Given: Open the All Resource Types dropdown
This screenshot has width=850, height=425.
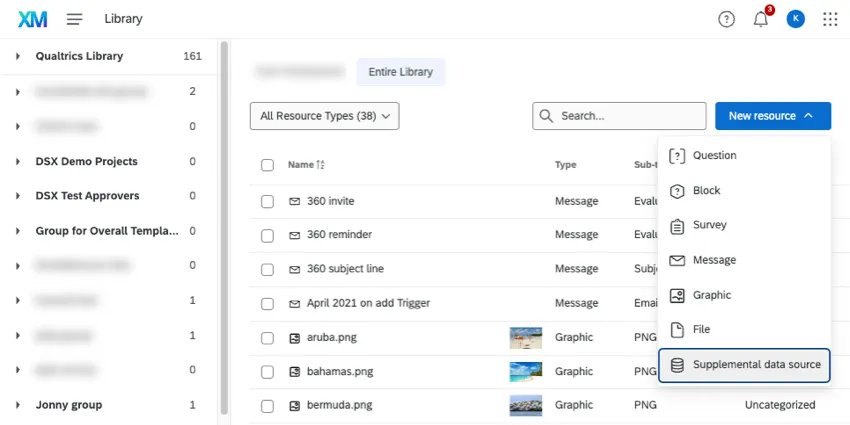Looking at the screenshot, I should pyautogui.click(x=325, y=116).
